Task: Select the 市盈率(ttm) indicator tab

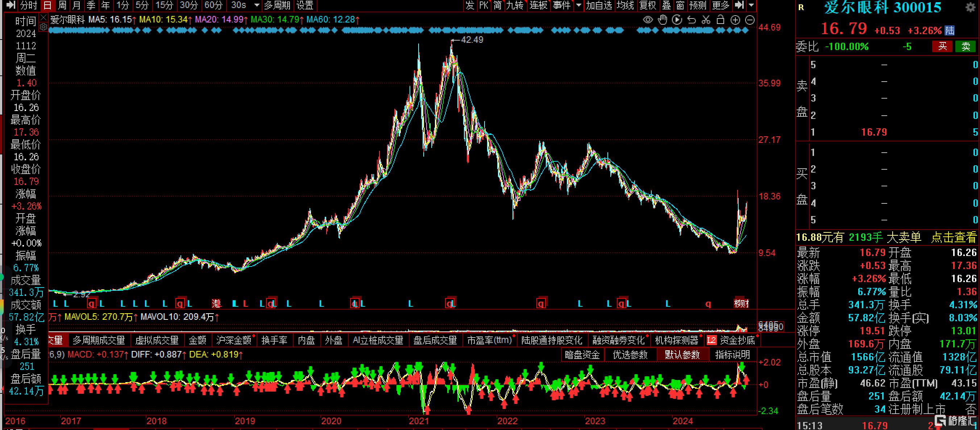Action: pos(490,340)
